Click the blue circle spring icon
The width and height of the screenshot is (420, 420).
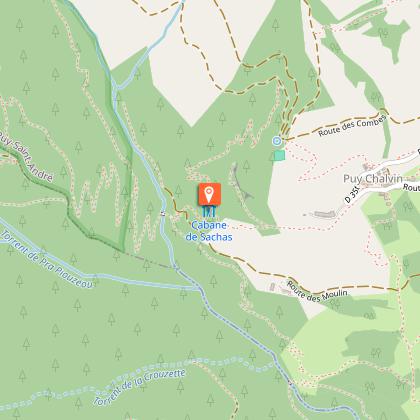(276, 141)
